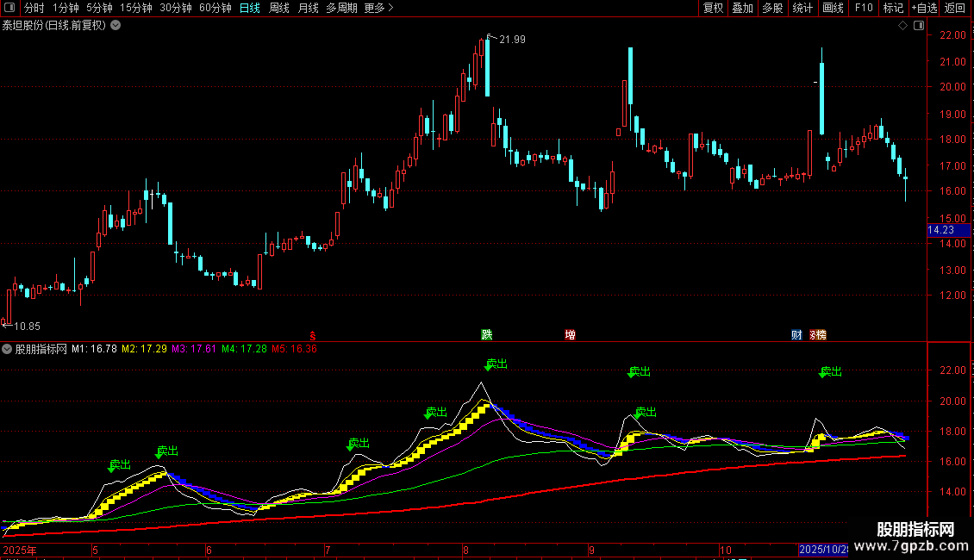Click the blue 财 report marker
Screen dimensions: 974x560
point(796,334)
